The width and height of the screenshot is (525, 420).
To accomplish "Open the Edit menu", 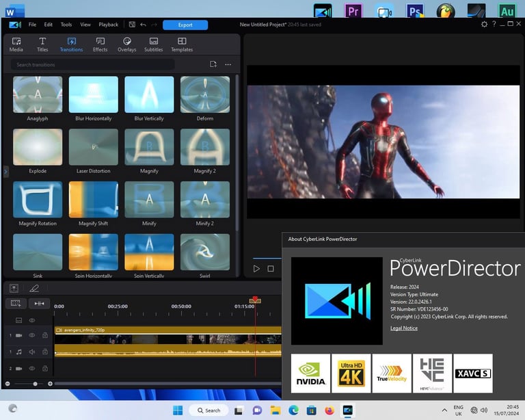I will tap(49, 25).
